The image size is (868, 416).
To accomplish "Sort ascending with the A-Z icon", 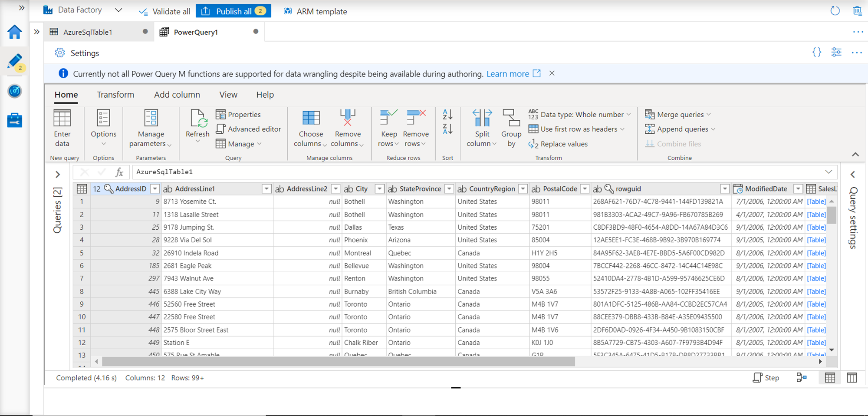I will tap(447, 114).
